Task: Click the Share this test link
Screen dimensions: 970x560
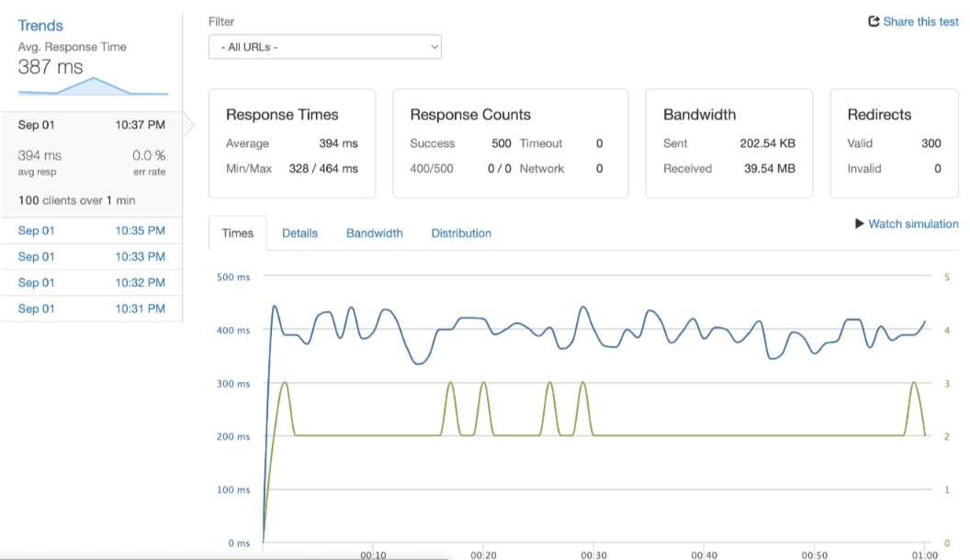Action: coord(920,22)
